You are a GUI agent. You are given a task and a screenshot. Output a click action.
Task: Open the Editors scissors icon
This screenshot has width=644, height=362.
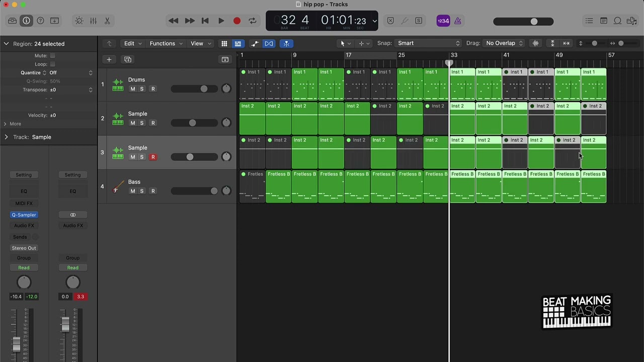coord(107,21)
